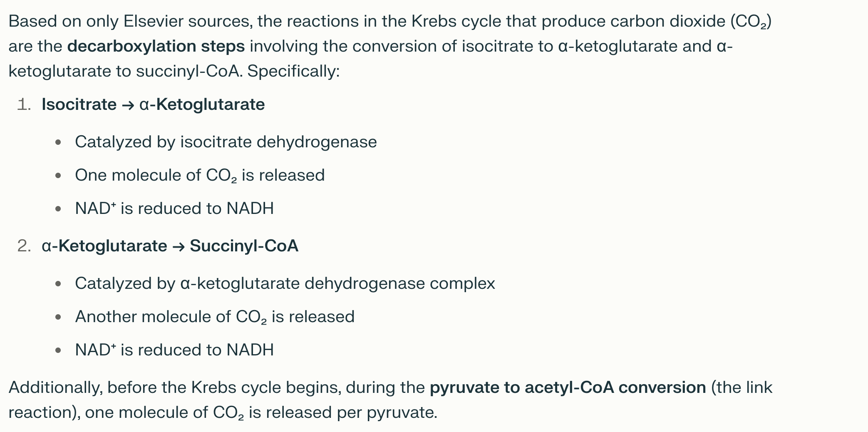Click the 'α-Ketoglutarate → Succinyl-CoA' heading

pyautogui.click(x=170, y=246)
